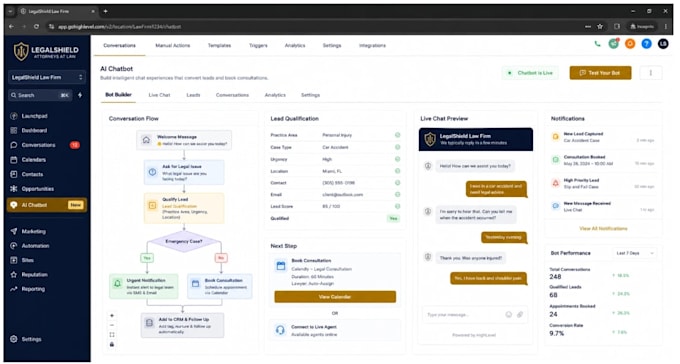Bookmark this page with the star icon

(600, 26)
